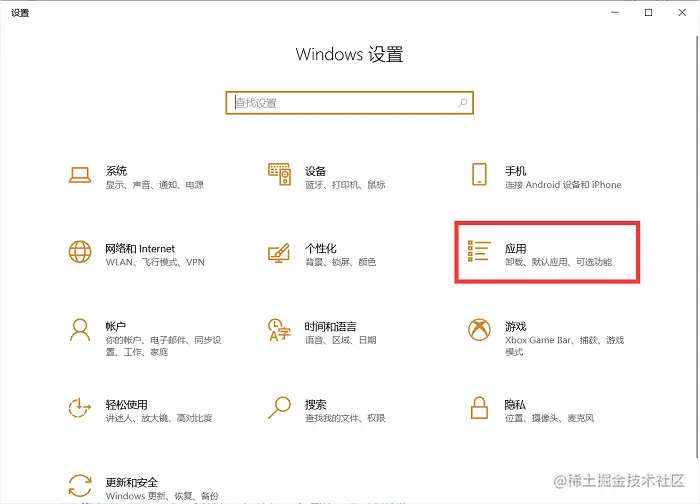Open the 应用 settings title

point(515,249)
